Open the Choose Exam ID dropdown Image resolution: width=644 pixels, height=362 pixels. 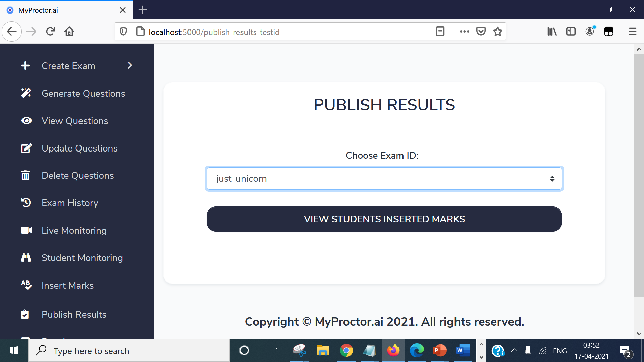[384, 179]
